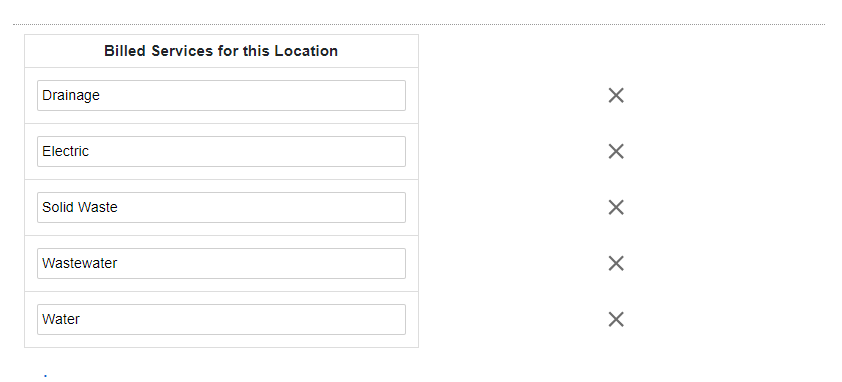The image size is (842, 382).
Task: Place cursor in the Wastewater field
Action: tap(221, 263)
